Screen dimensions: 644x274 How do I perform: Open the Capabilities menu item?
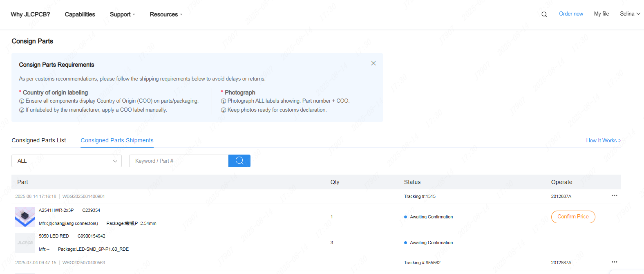(x=80, y=14)
